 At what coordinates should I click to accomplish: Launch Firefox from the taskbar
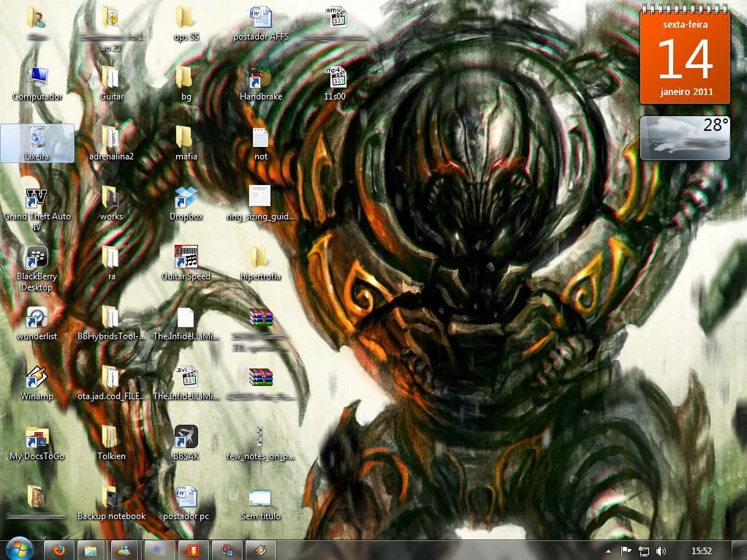coord(59,550)
